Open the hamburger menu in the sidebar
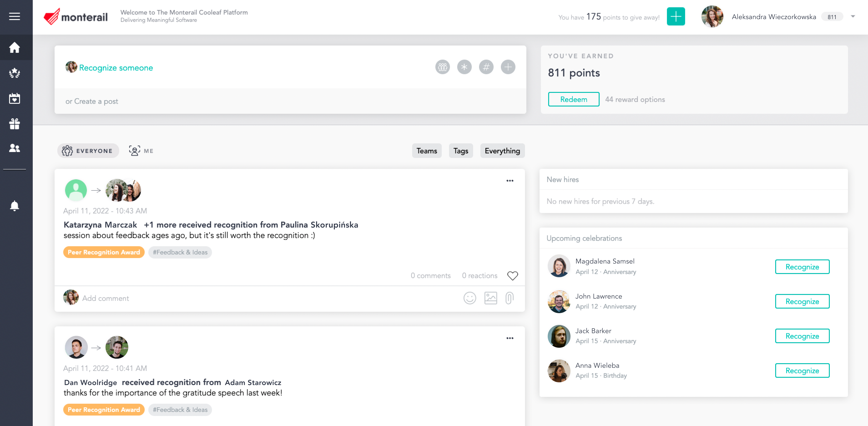 click(x=15, y=16)
